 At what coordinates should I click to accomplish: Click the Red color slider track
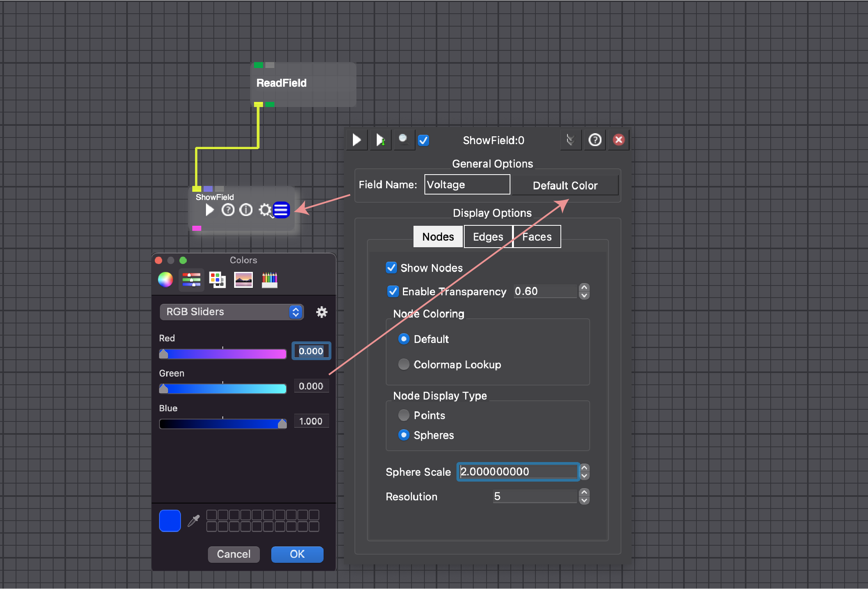click(223, 354)
